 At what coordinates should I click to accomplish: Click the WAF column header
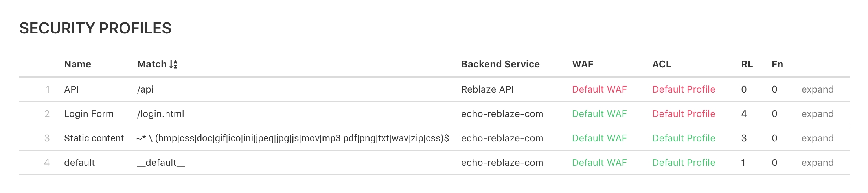coord(583,64)
